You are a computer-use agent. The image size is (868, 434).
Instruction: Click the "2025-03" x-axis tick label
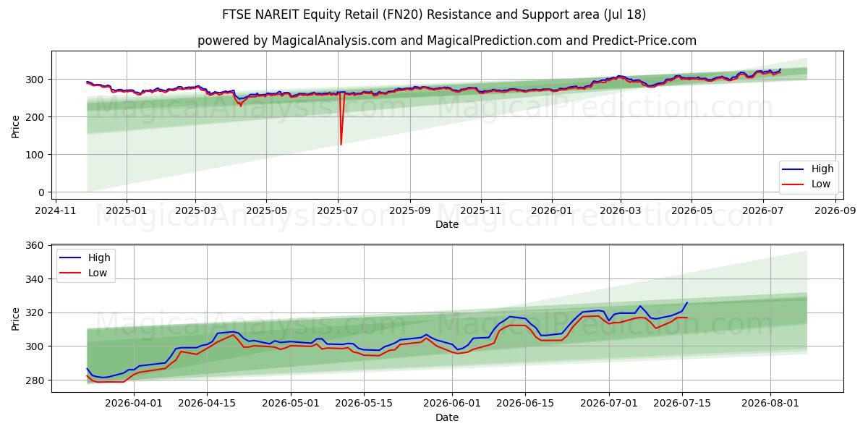coord(195,210)
